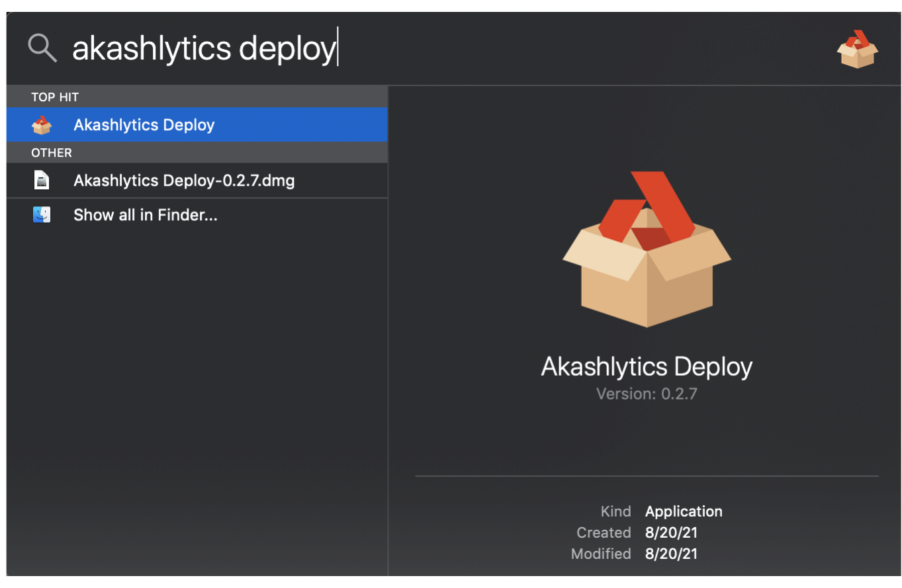Click the 'Created' label
This screenshot has height=588, width=902.
point(604,532)
